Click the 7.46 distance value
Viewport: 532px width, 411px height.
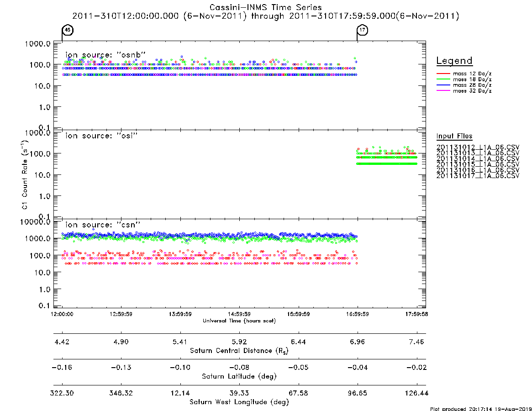pyautogui.click(x=416, y=342)
